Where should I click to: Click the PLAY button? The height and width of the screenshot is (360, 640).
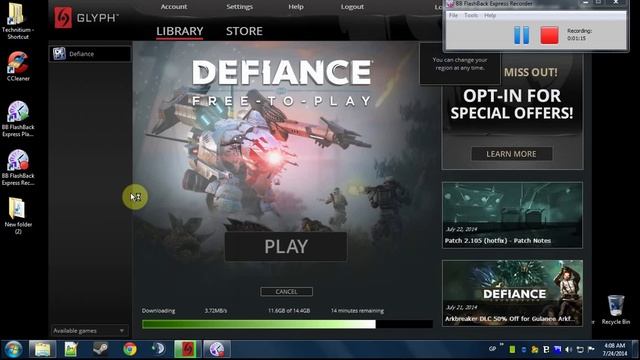286,247
